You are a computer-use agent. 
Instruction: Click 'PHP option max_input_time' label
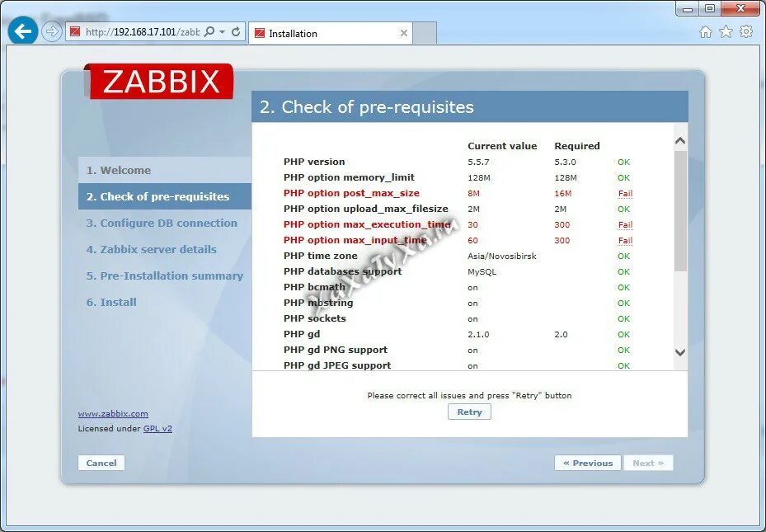point(355,240)
